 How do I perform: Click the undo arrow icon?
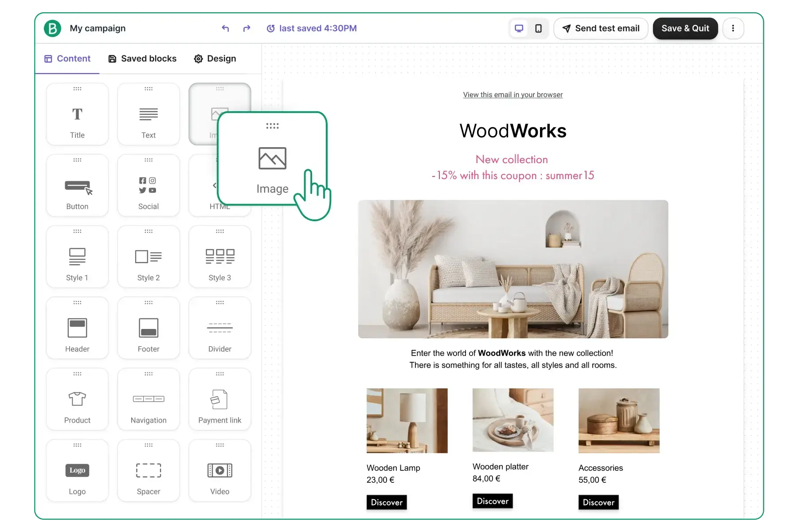point(225,28)
